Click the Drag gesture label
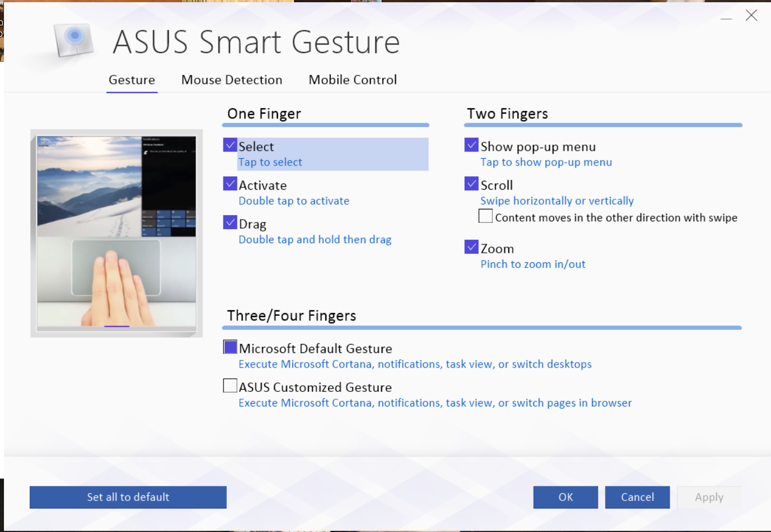The image size is (771, 532). coord(253,224)
